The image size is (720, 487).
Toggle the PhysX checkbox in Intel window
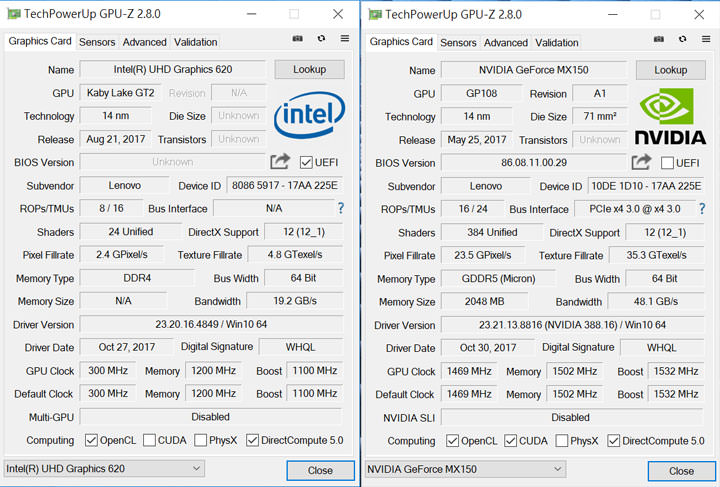[201, 440]
